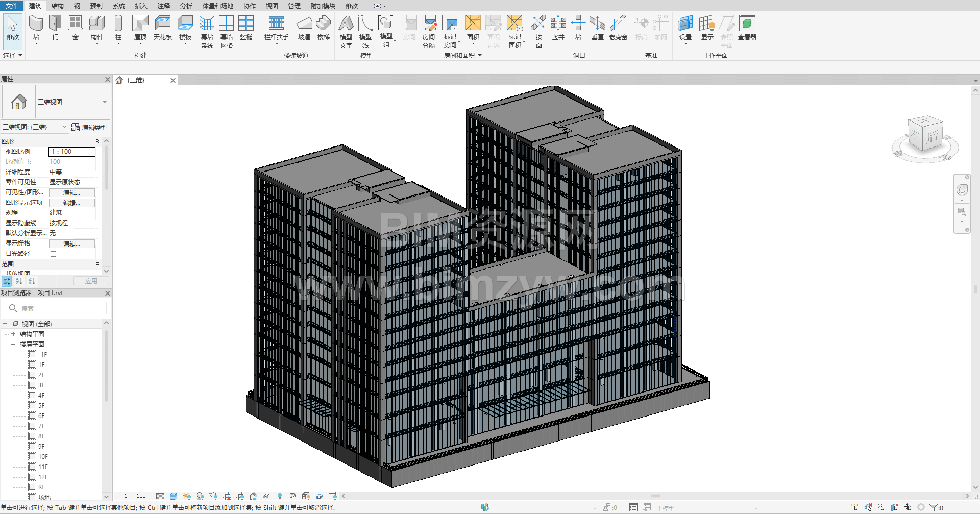The image size is (980, 514).
Task: Click 编辑 button for 可见性/图形
Action: pos(71,192)
